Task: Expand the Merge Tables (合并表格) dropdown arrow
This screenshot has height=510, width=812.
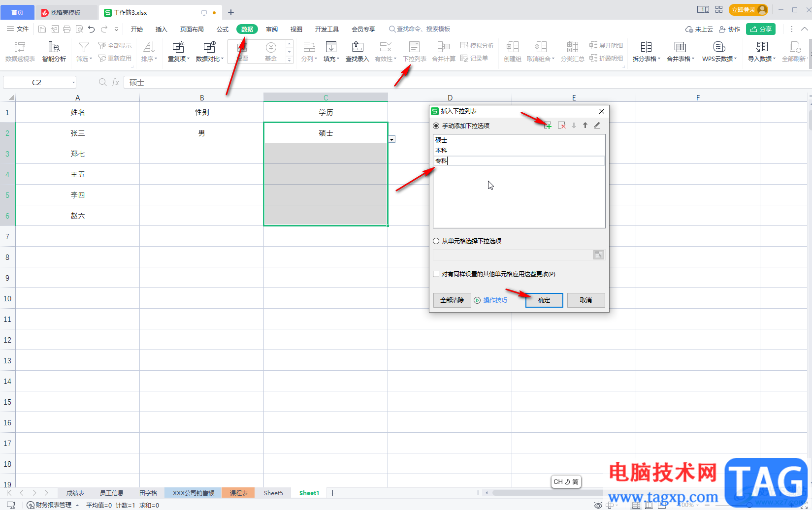Action: coord(693,59)
